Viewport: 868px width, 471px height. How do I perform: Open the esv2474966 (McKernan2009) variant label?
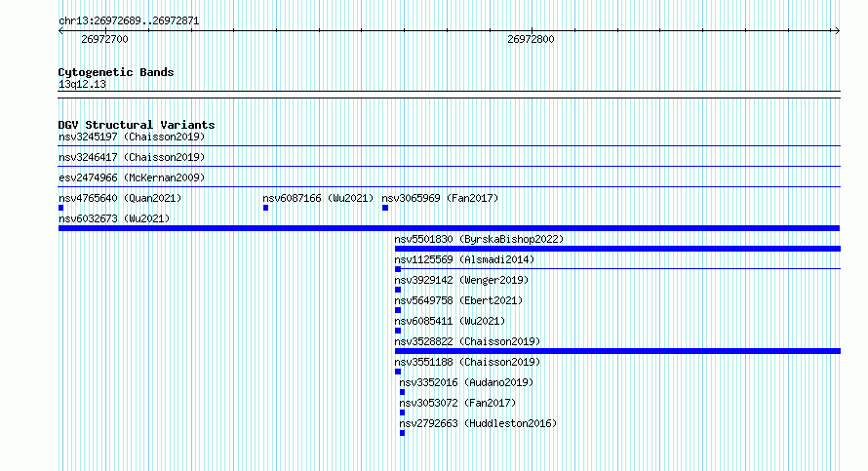coord(132,177)
